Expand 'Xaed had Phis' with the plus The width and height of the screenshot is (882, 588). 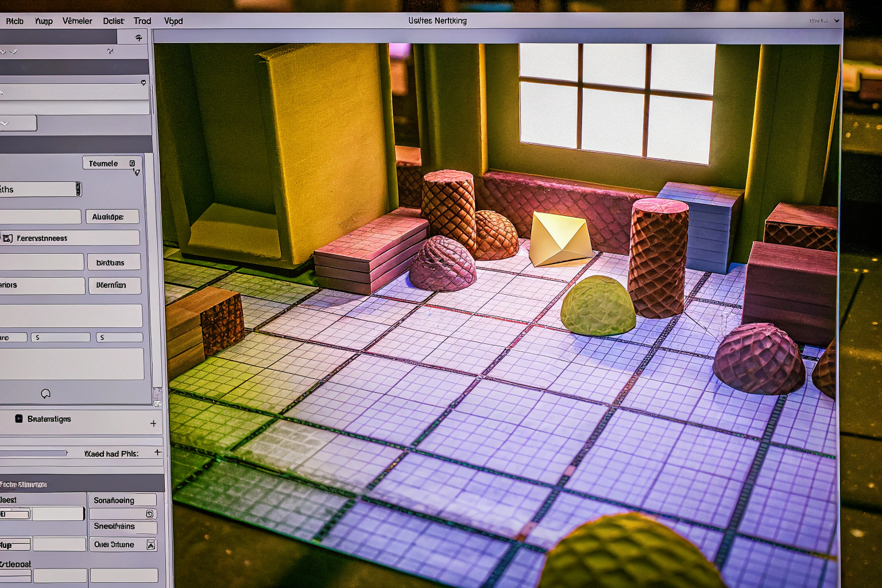tap(158, 452)
